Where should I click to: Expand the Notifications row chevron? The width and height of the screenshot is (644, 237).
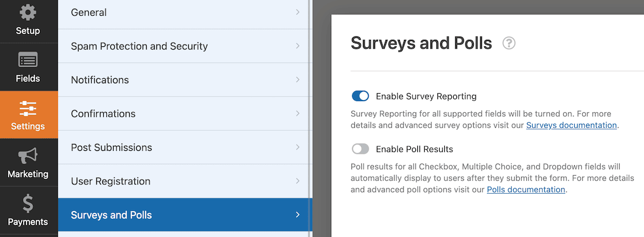pos(298,80)
